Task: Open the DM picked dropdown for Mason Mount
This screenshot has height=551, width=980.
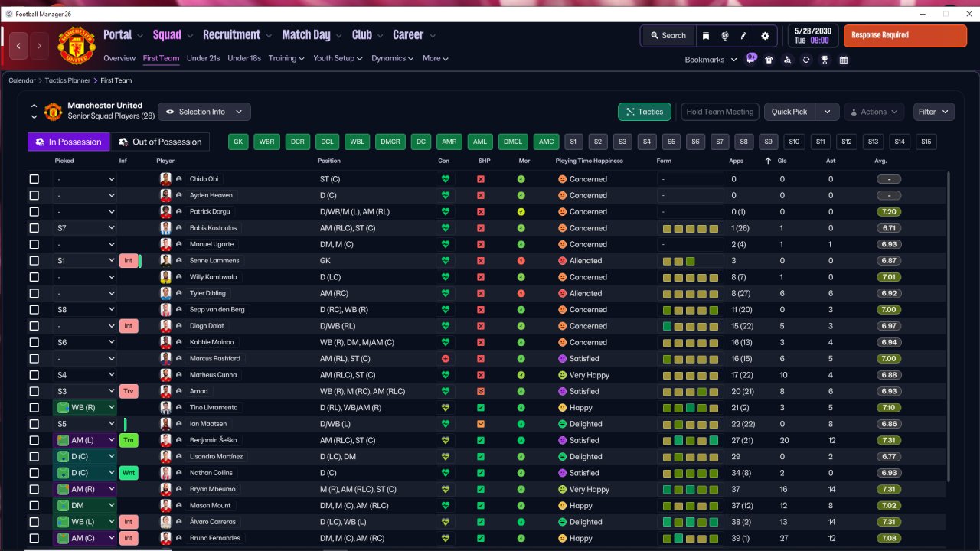Action: 85,506
